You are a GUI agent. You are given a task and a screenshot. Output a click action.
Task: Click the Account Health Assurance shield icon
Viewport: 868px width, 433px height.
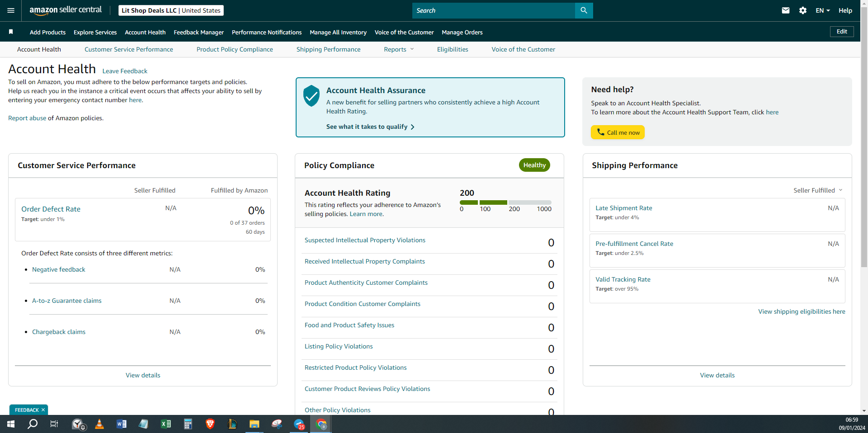pyautogui.click(x=311, y=96)
